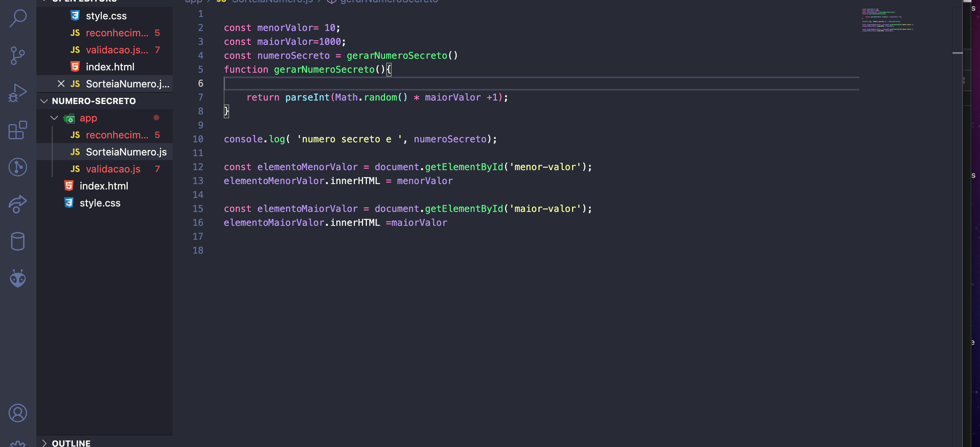
Task: Place cursor on empty line 6
Action: [541, 84]
